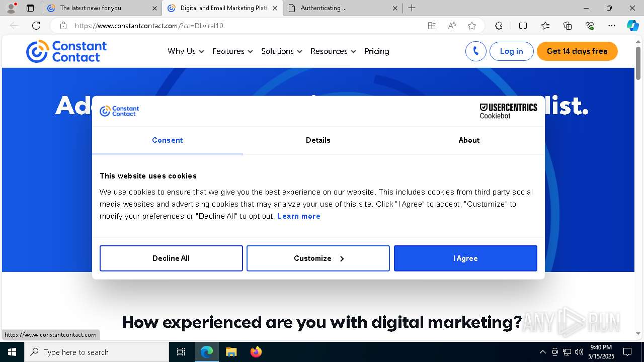Open the Learn more cookies link

[299, 216]
